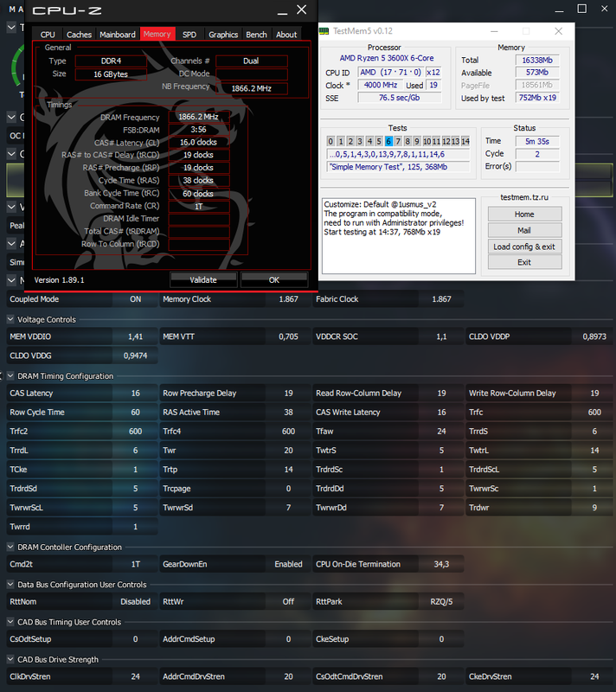Click OK in the CPU-Z window
The height and width of the screenshot is (692, 616).
(274, 279)
